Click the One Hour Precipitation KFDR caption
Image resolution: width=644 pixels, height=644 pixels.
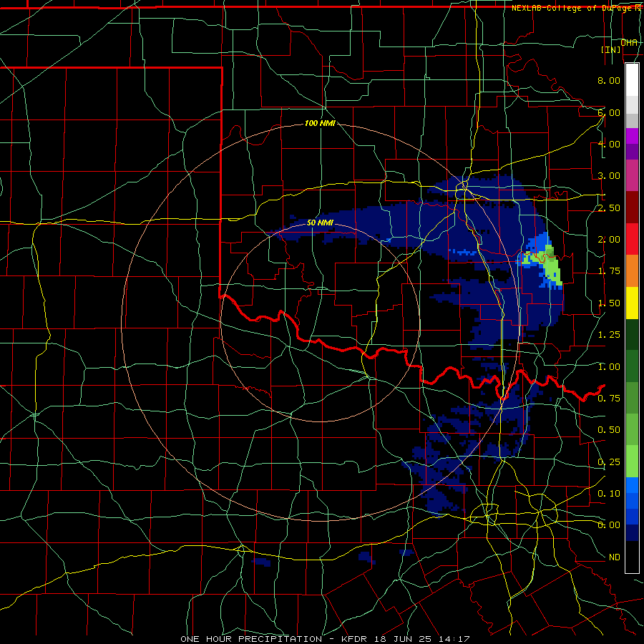pos(325,639)
